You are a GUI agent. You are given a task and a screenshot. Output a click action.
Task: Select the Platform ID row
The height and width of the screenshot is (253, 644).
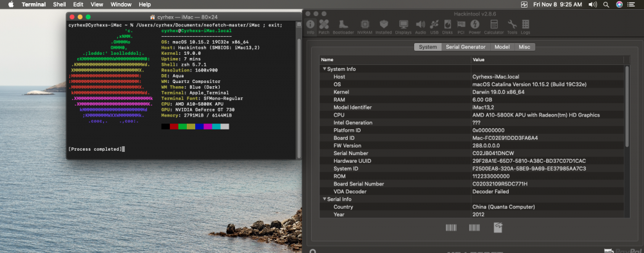point(471,130)
